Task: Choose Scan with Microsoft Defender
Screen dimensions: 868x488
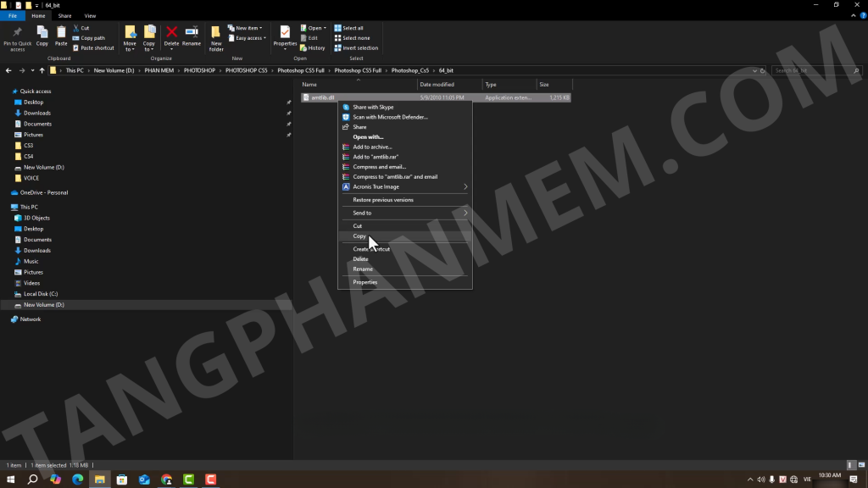Action: coord(390,117)
